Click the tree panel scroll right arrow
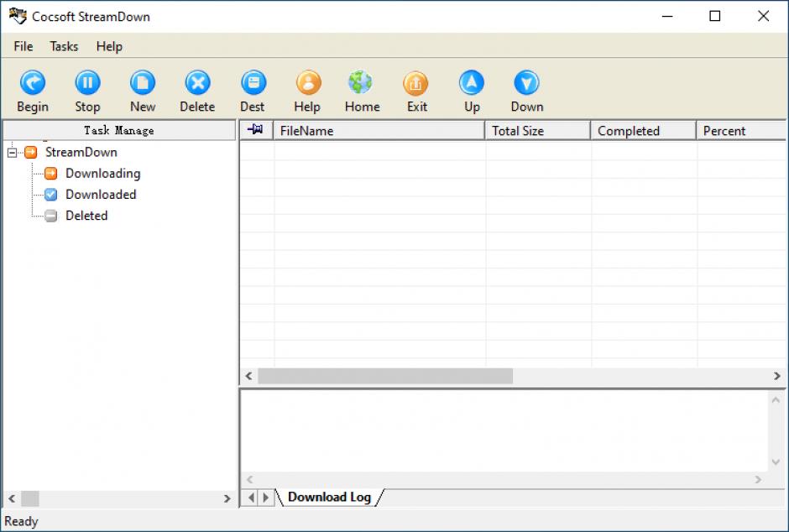This screenshot has width=789, height=532. (x=227, y=498)
